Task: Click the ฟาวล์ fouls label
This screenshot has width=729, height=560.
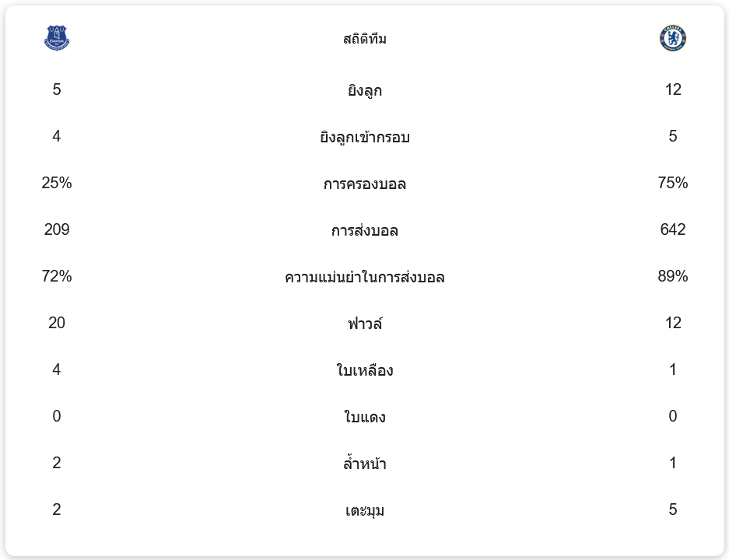Action: point(365,324)
